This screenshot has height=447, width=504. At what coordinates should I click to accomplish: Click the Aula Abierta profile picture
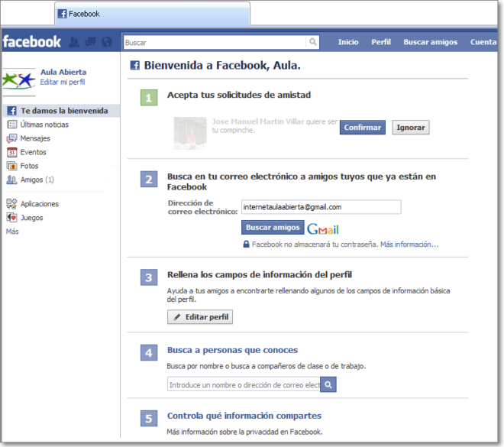point(18,80)
